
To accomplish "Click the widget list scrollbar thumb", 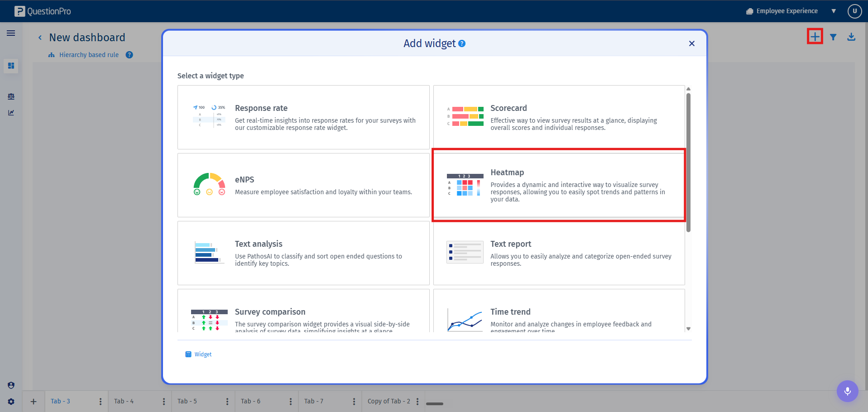I will (x=689, y=163).
